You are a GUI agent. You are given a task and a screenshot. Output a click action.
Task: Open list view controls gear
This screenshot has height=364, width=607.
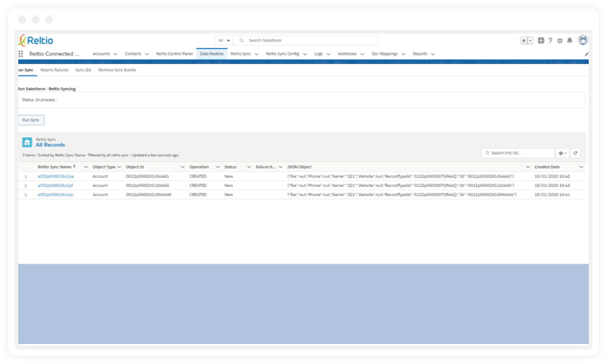click(562, 153)
